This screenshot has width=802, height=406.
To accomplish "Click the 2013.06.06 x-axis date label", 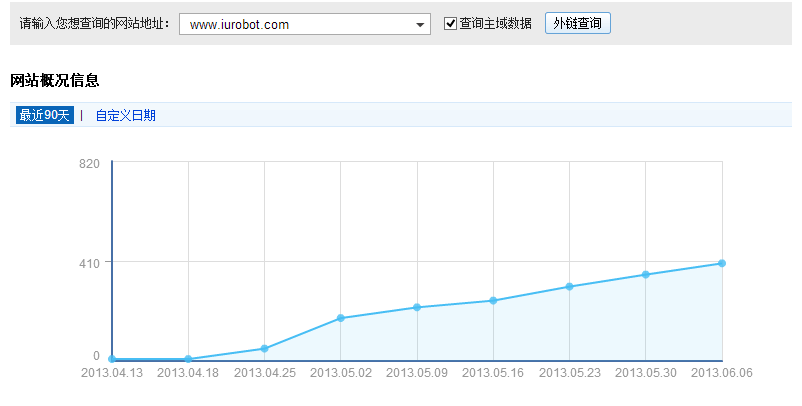I will pos(722,373).
